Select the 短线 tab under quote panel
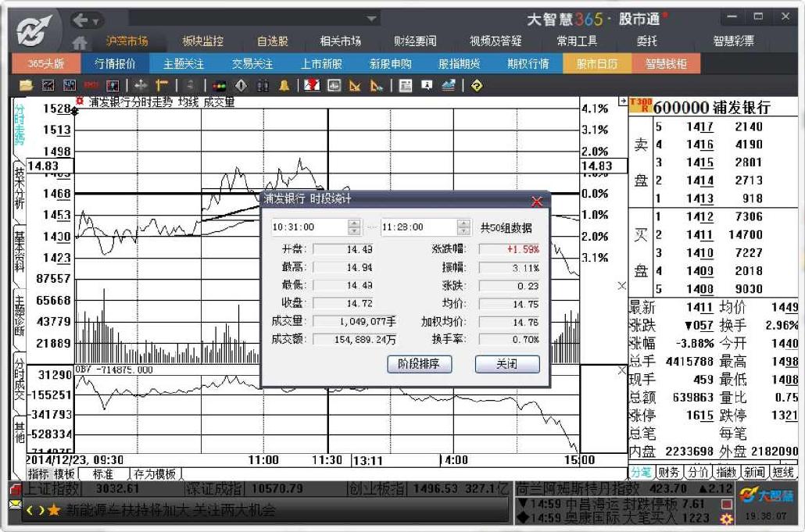Screen dimensions: 805x532 783,473
